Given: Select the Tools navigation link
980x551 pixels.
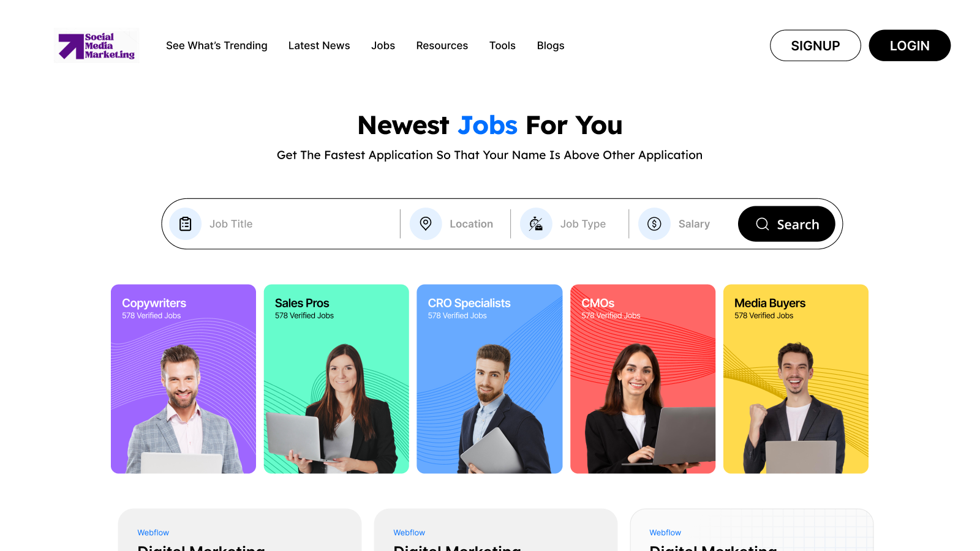Looking at the screenshot, I should (x=502, y=46).
